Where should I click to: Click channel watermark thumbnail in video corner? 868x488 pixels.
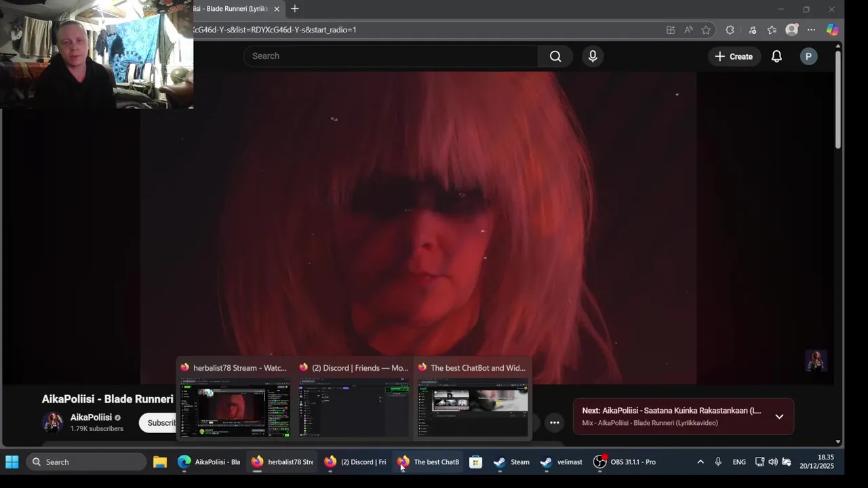[816, 361]
